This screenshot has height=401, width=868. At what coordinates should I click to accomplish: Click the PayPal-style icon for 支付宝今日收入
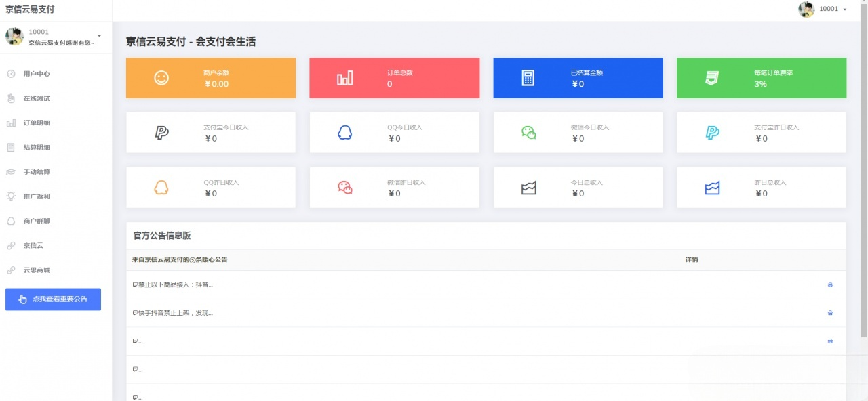point(161,133)
